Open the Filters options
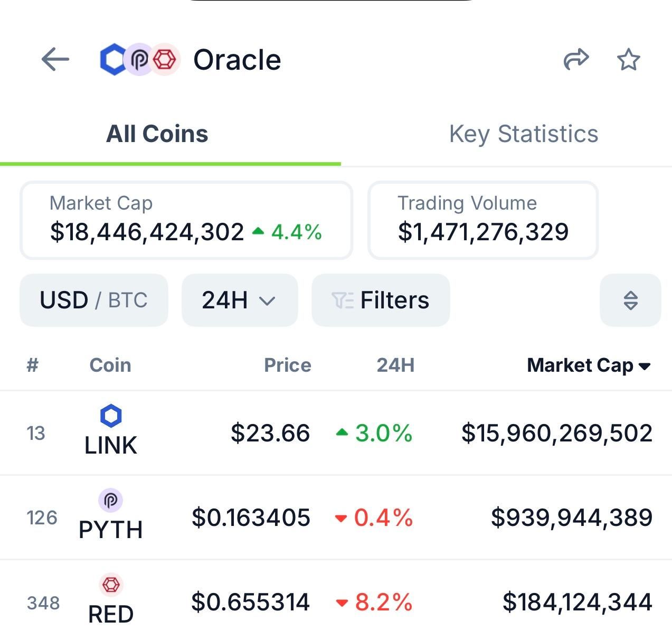Image resolution: width=672 pixels, height=640 pixels. coord(381,300)
